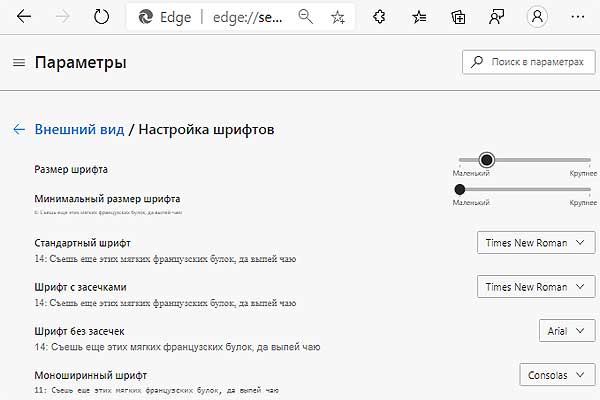Image resolution: width=600 pixels, height=400 pixels.
Task: Open the hamburger menu next to Параметры
Action: pyautogui.click(x=19, y=62)
